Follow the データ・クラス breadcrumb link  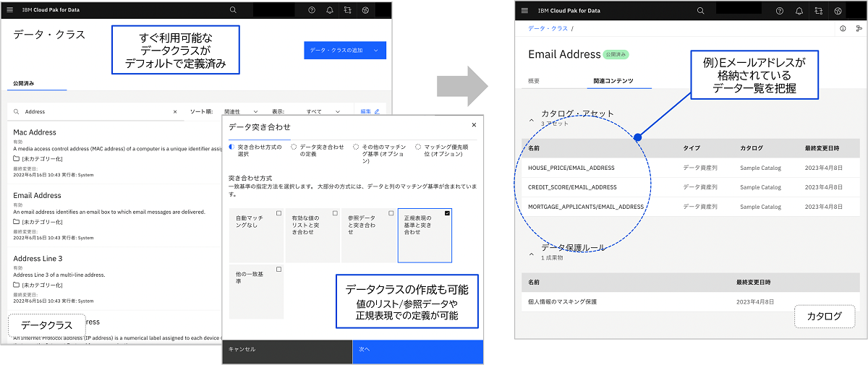(548, 28)
